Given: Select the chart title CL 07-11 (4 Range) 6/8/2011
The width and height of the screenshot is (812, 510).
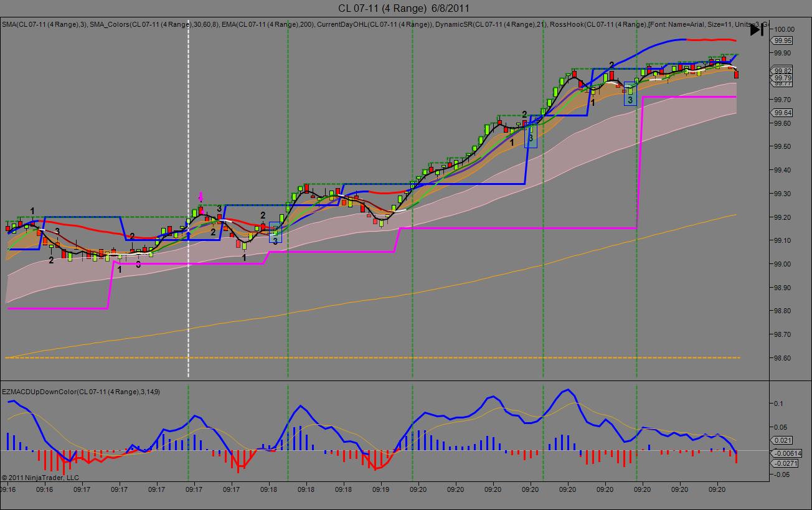Looking at the screenshot, I should coord(404,8).
